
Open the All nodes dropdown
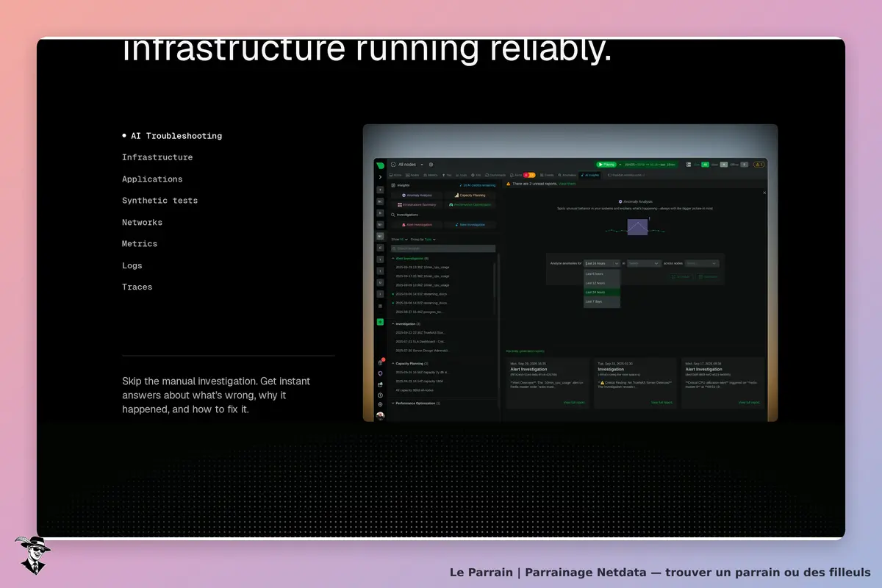coord(411,165)
